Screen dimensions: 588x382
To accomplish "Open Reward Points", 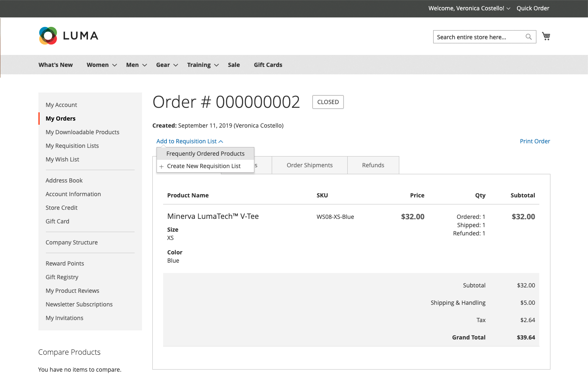I will [65, 263].
